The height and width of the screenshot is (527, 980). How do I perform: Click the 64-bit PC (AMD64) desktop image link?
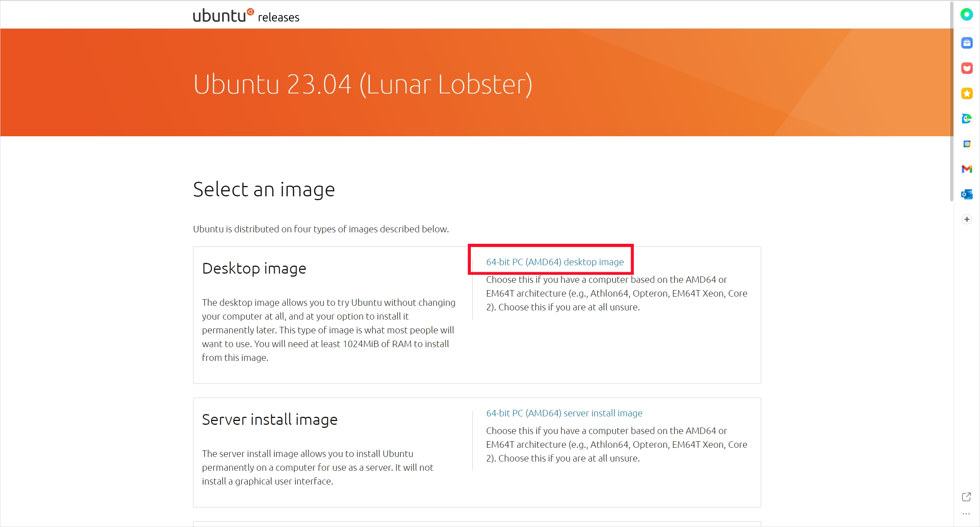(x=555, y=262)
